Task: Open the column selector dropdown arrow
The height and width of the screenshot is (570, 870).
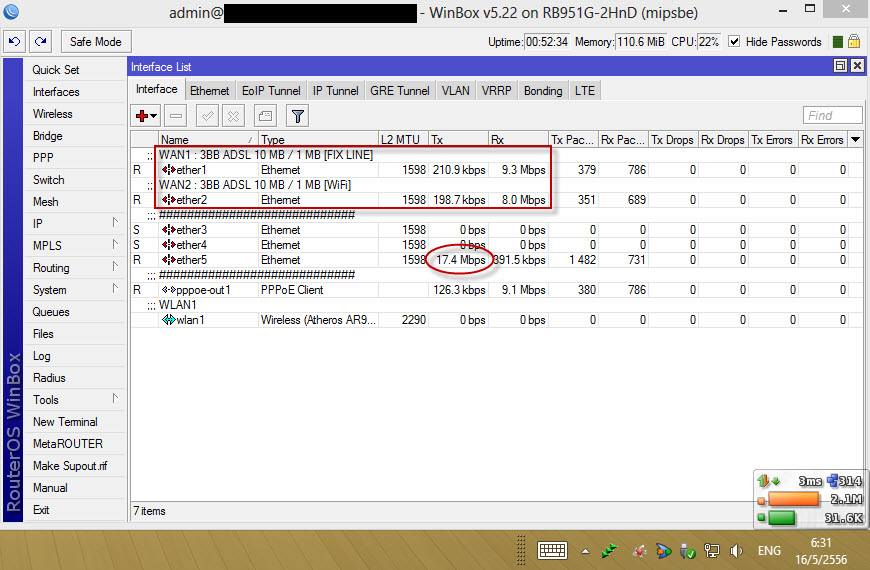Action: 856,139
